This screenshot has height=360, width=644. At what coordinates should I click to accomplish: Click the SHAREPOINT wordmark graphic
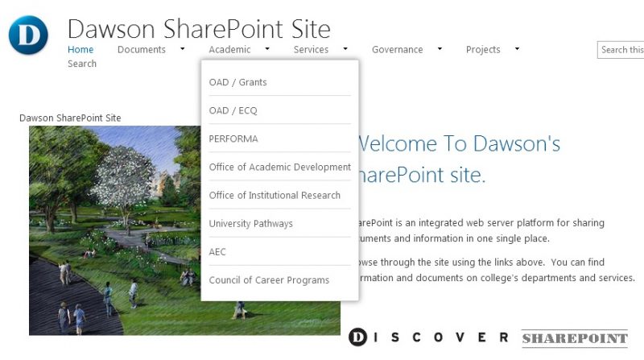coord(575,338)
